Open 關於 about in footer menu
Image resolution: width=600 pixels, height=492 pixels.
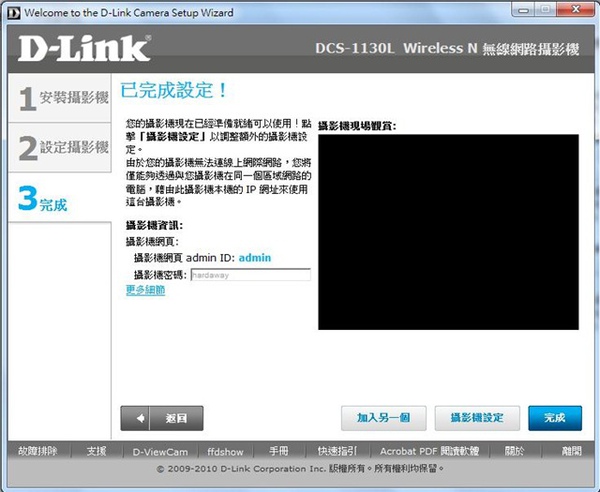pos(514,451)
